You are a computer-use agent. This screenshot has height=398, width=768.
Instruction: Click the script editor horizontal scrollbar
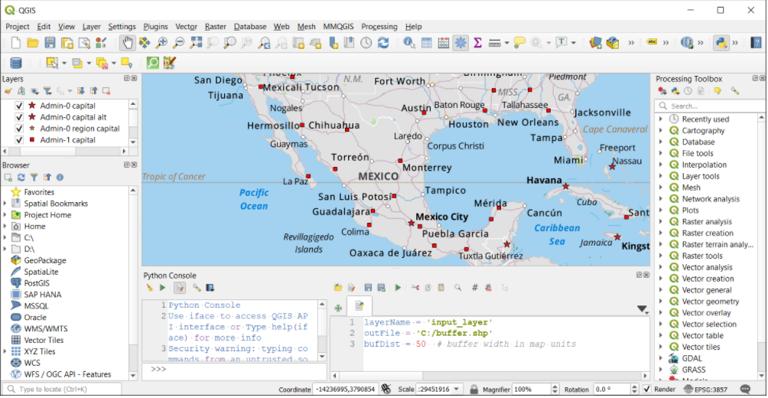tap(490, 376)
